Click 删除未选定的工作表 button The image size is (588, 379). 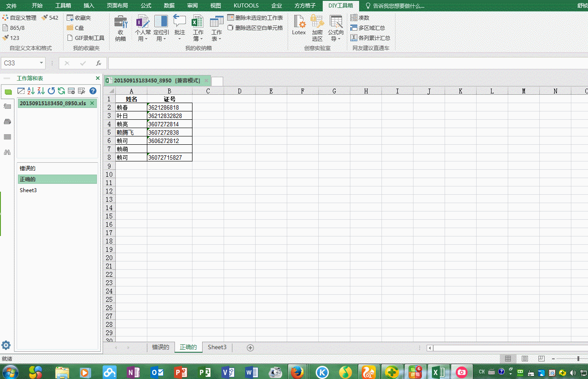pos(255,18)
